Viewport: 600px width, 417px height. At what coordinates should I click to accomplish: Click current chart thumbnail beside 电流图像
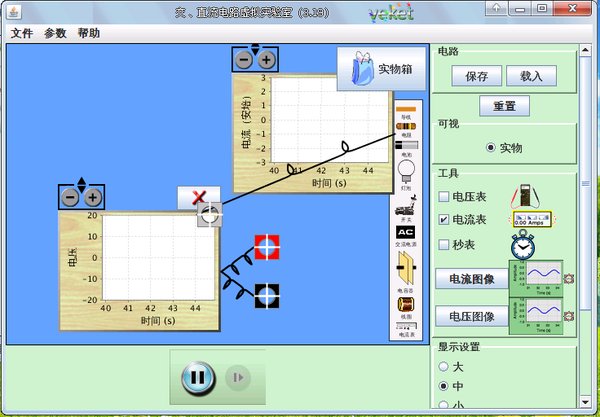(536, 279)
